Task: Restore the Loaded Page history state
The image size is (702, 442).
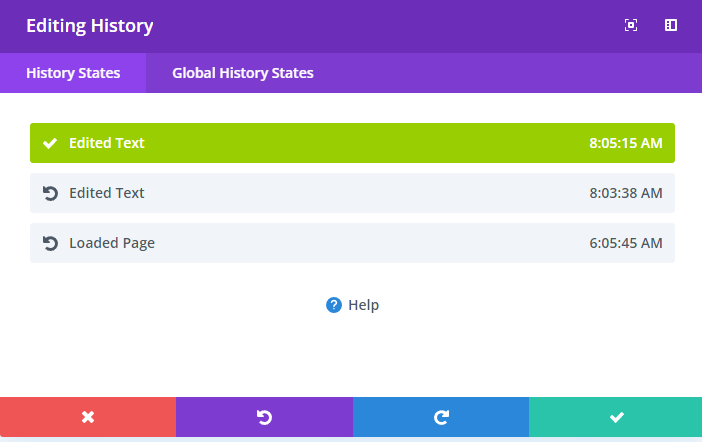Action: [352, 243]
